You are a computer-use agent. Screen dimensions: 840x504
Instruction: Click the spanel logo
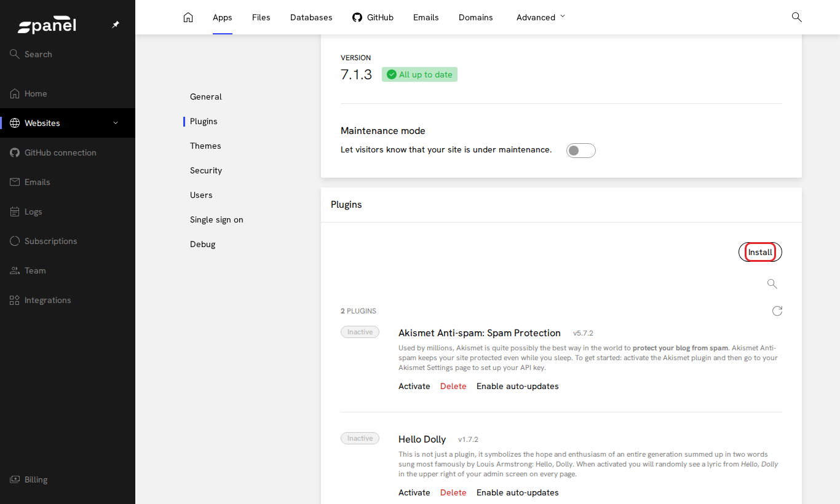click(47, 25)
